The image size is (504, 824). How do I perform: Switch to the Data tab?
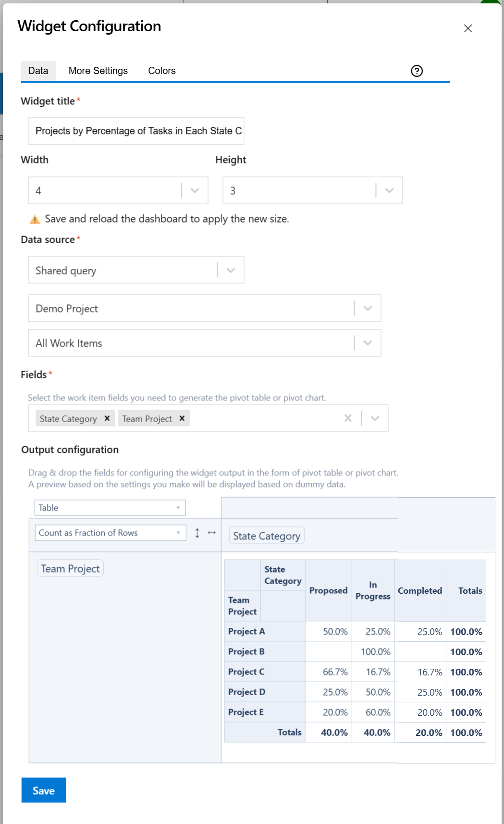point(38,71)
